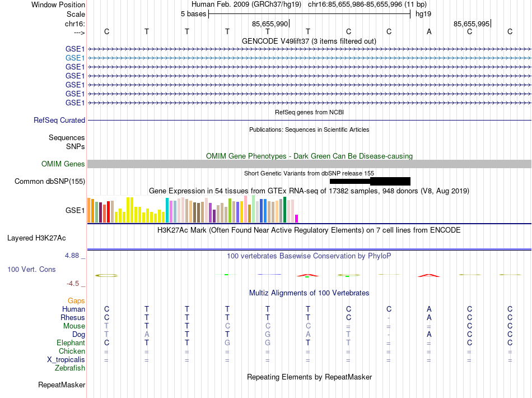Click the 85,655,990 position marker
The image size is (532, 398).
tap(270, 24)
